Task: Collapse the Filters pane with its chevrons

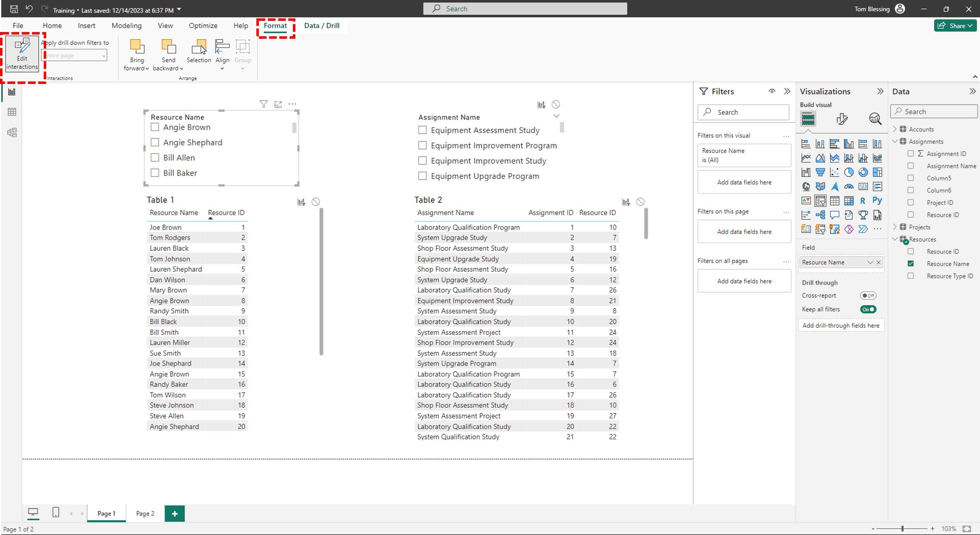Action: tap(787, 91)
